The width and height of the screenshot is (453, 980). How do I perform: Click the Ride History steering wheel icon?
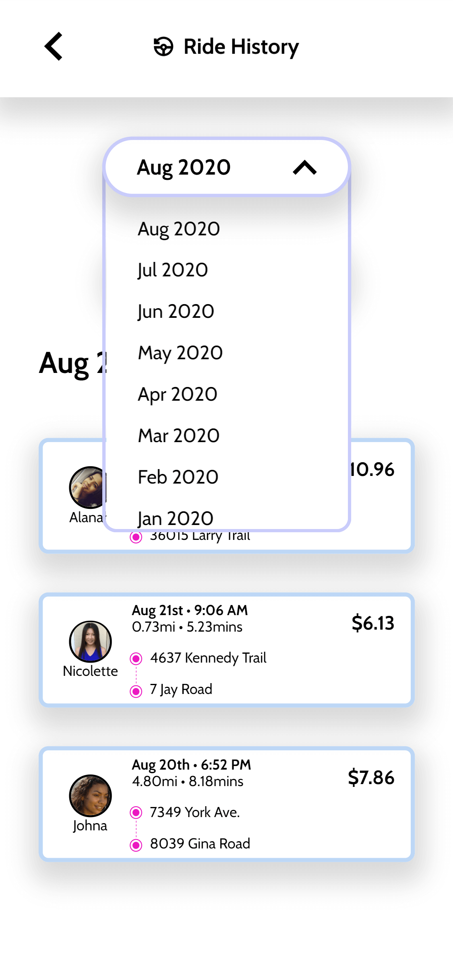(x=163, y=46)
